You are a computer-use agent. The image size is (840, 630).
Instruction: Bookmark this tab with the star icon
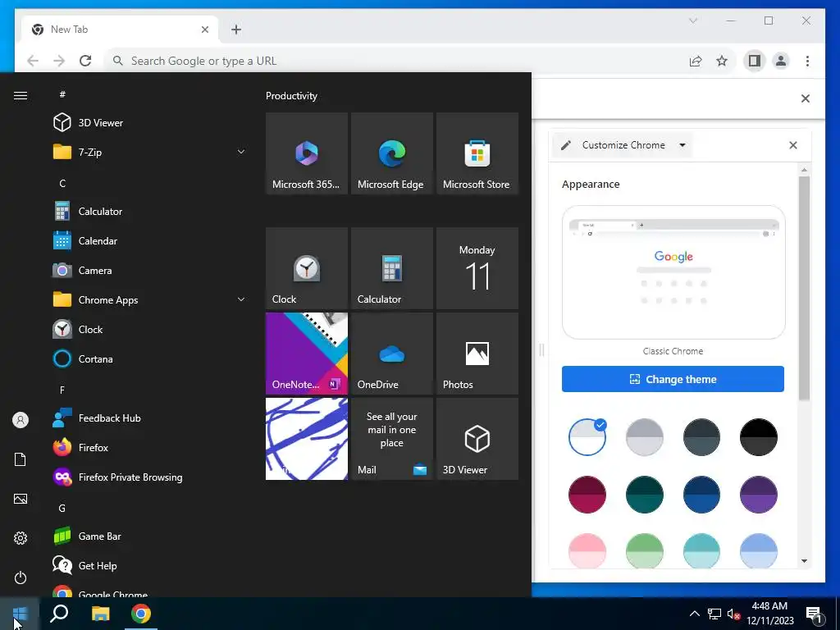pyautogui.click(x=722, y=61)
